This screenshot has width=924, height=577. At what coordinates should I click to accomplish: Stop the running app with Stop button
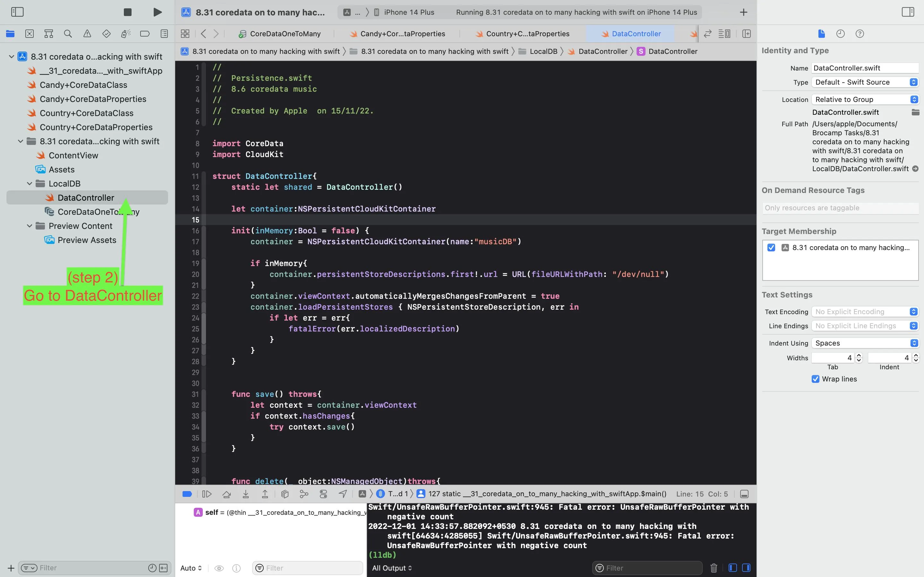pos(127,12)
